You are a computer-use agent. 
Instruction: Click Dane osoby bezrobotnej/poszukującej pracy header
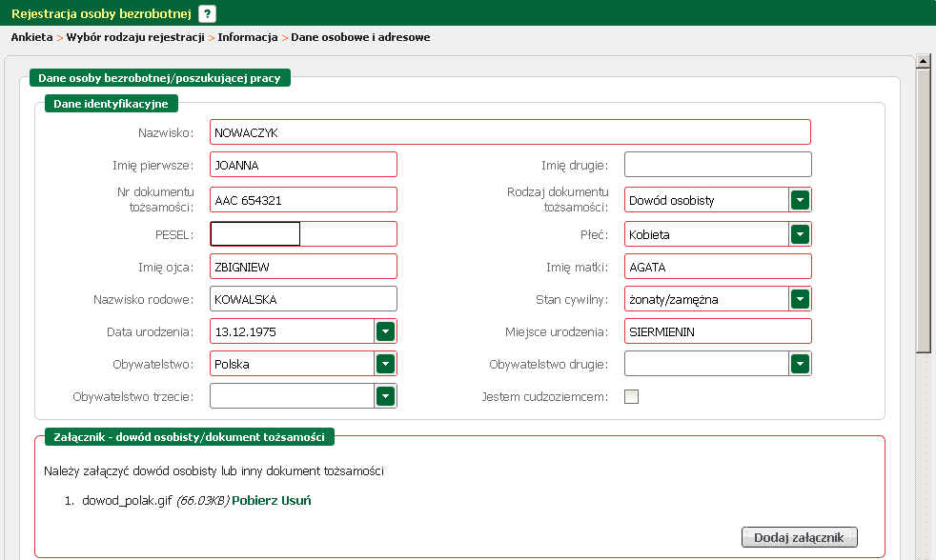[159, 77]
